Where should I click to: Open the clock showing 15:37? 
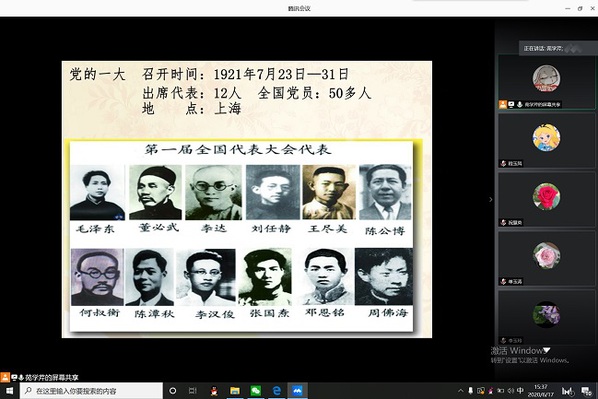540,391
